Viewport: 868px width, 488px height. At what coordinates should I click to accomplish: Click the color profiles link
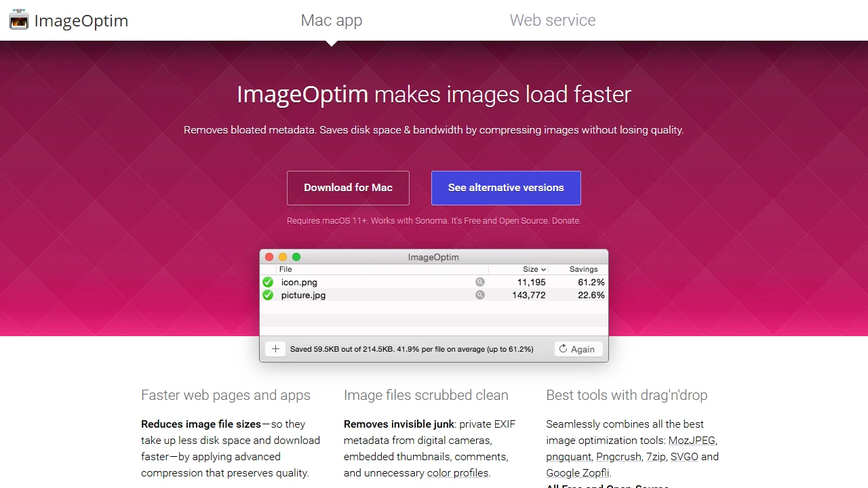[x=457, y=472]
